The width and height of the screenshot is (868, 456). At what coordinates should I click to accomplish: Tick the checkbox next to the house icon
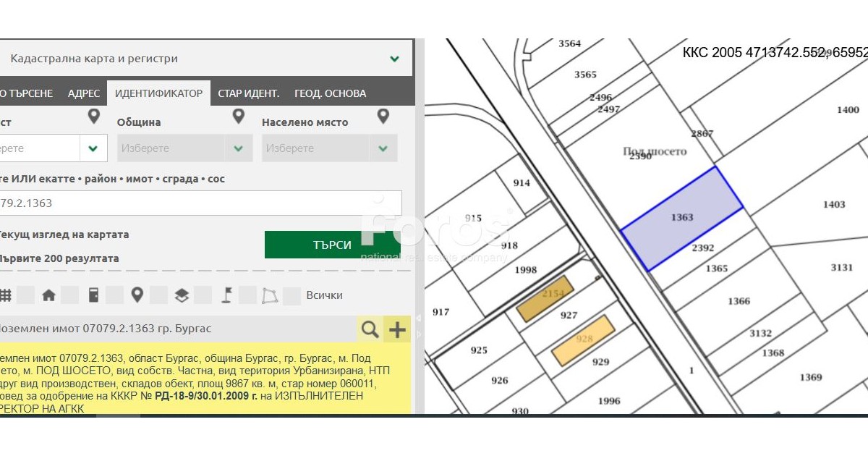(69, 295)
